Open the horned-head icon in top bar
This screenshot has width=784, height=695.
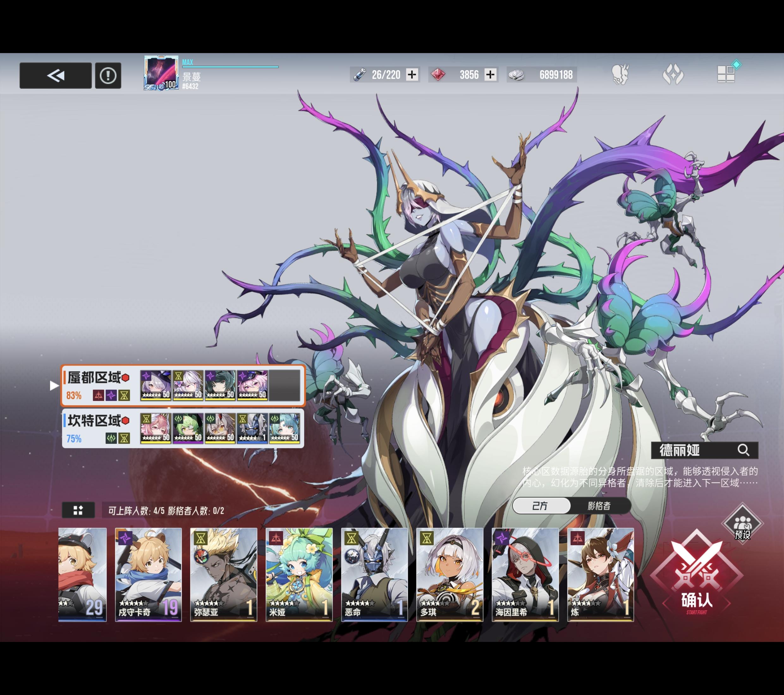tap(620, 74)
